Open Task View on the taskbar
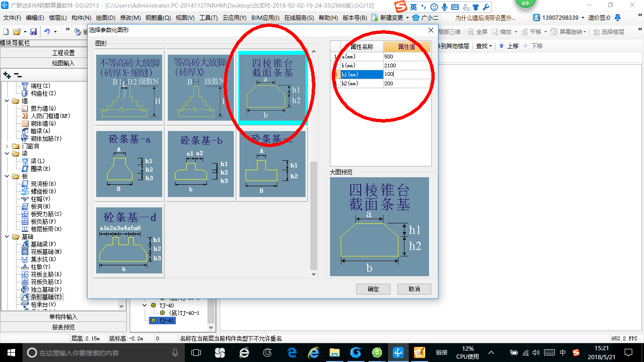 (196, 352)
